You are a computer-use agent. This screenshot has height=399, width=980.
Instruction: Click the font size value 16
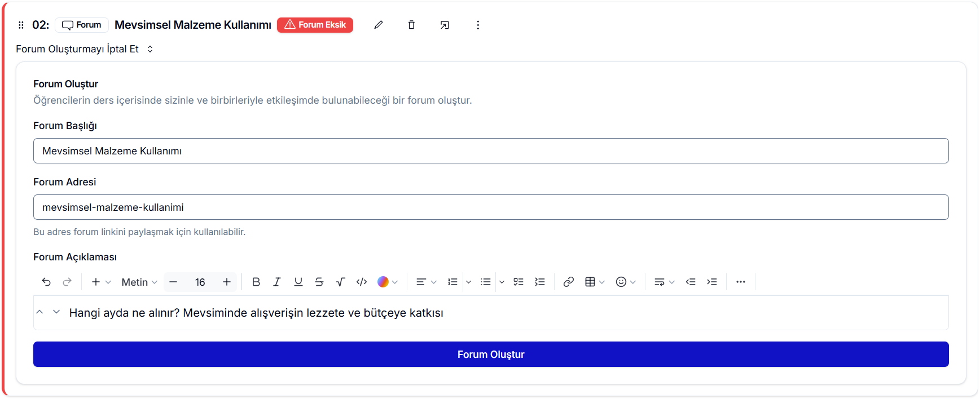pyautogui.click(x=200, y=282)
